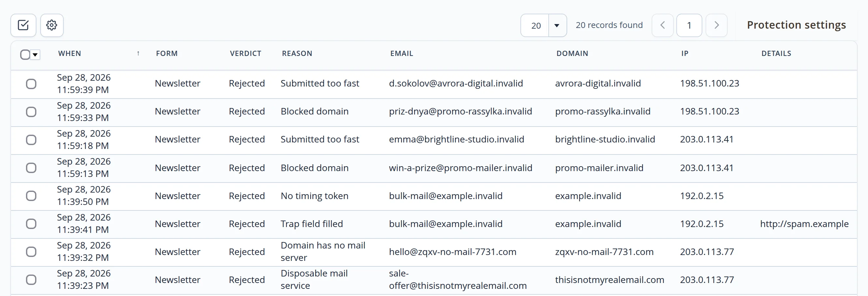The width and height of the screenshot is (868, 296).
Task: Select the row checkbox for 11:39:32 PM
Action: (x=31, y=252)
